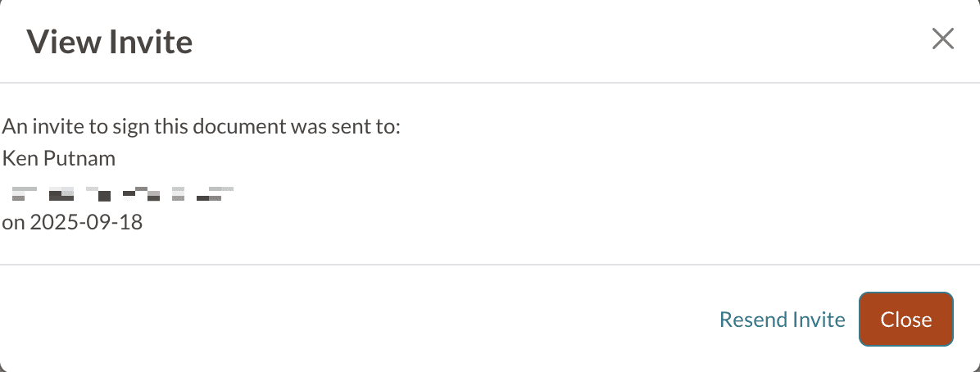
Task: Click the sent date 2025-09-18
Action: point(86,222)
